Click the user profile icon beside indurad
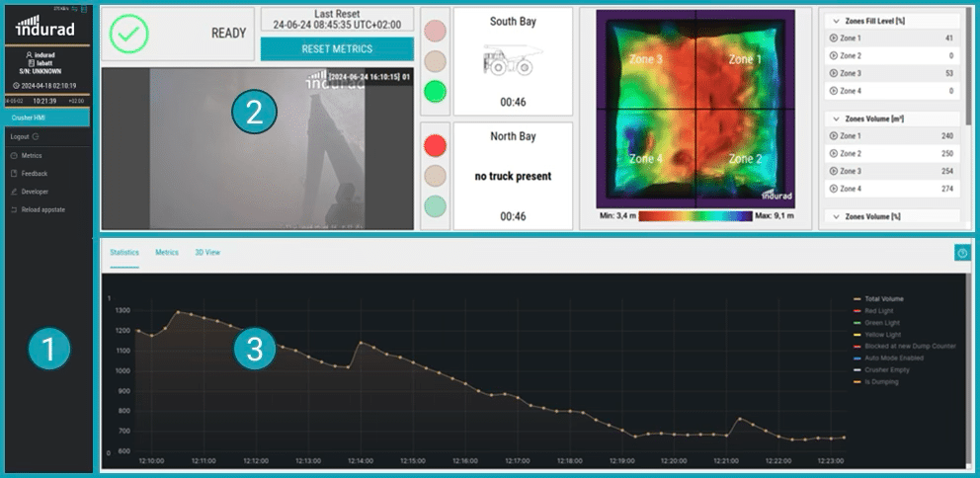Image resolution: width=980 pixels, height=478 pixels. (x=29, y=55)
